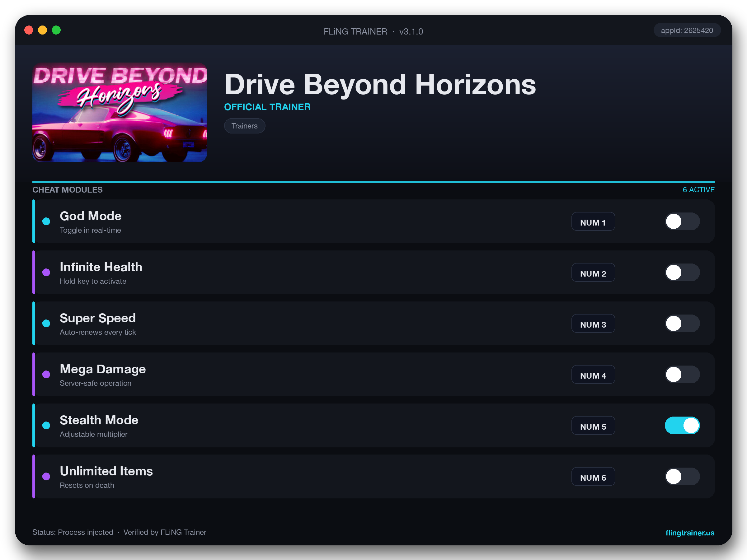The height and width of the screenshot is (560, 747).
Task: Click the cyan dot beside Super Speed
Action: coord(46,323)
